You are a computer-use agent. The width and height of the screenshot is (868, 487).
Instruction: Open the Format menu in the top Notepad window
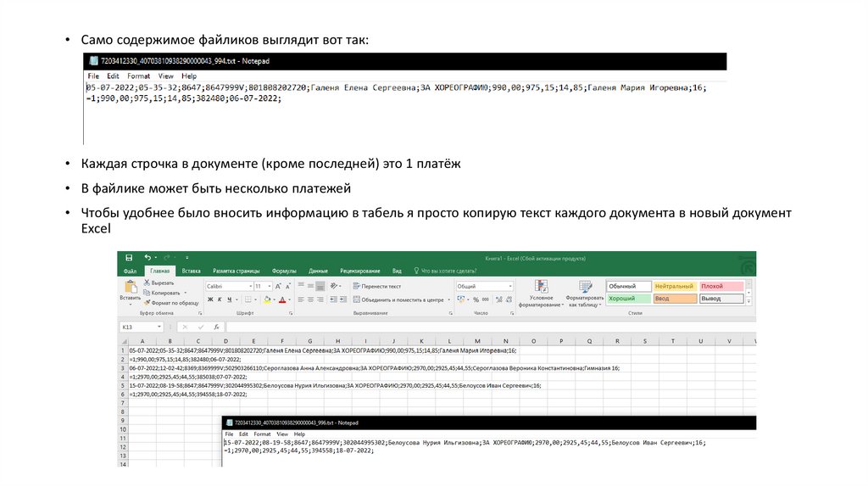click(x=138, y=76)
